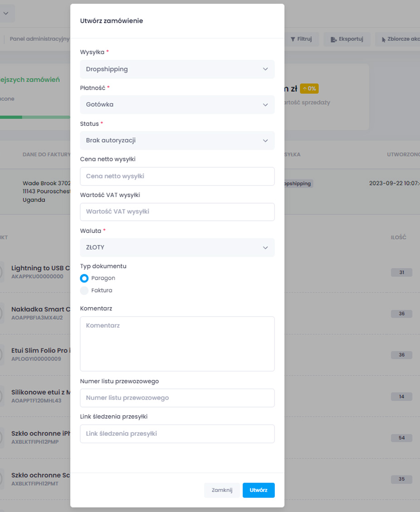Expand the Płatność dropdown set to Gotówka
Screen dimensions: 420x512
click(x=177, y=105)
